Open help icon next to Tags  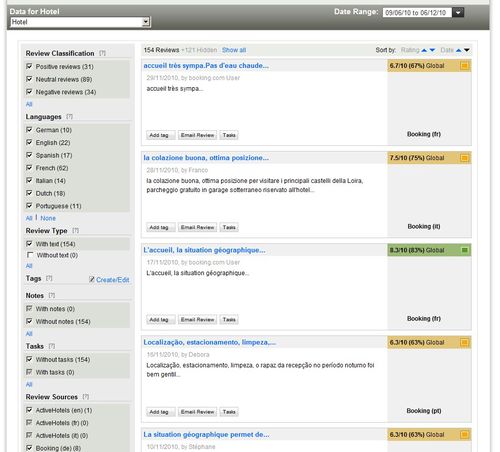pos(49,278)
